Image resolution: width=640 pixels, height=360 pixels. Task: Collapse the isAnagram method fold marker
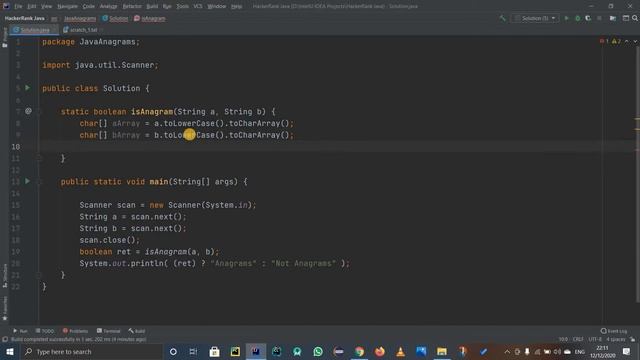pyautogui.click(x=39, y=111)
